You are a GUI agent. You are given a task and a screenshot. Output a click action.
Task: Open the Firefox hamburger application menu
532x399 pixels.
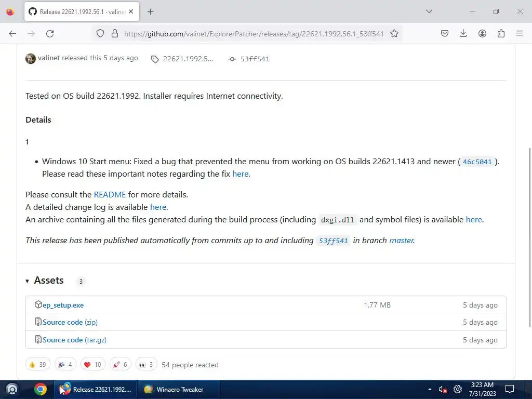click(x=520, y=33)
